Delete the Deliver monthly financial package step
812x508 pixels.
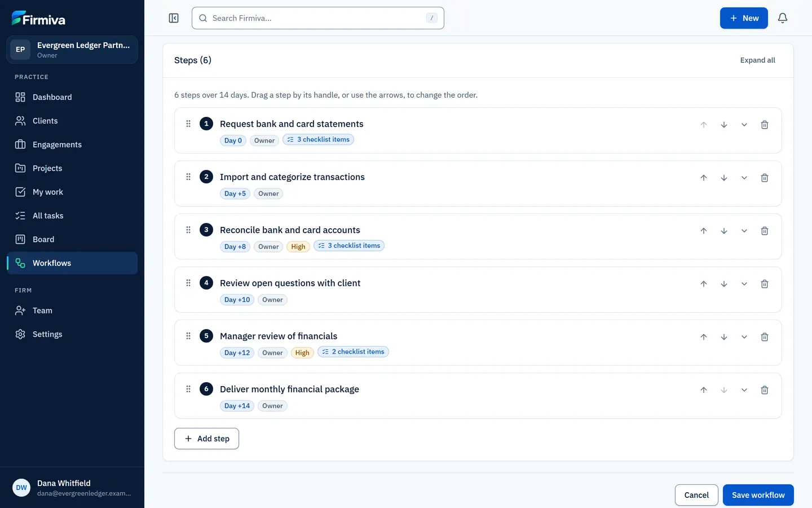coord(765,390)
